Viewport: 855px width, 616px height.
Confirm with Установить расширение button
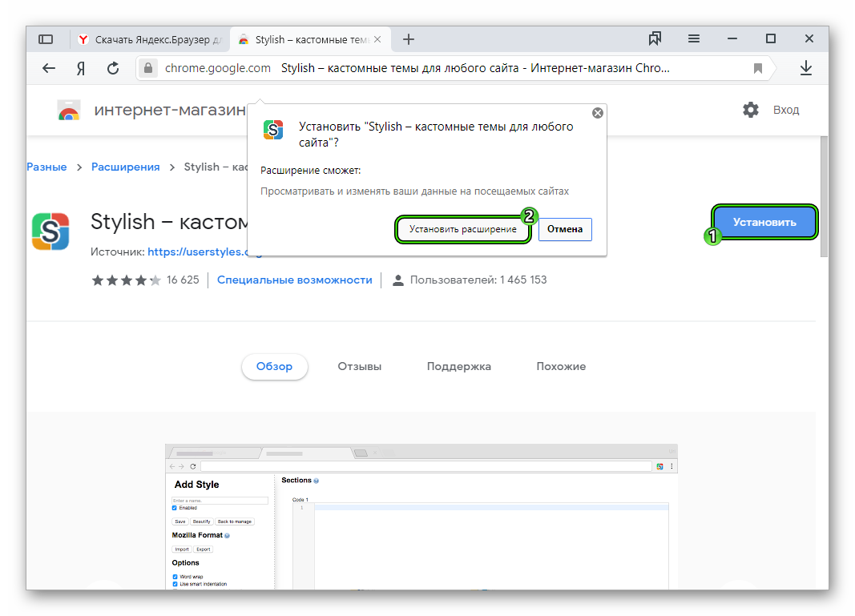tap(463, 229)
